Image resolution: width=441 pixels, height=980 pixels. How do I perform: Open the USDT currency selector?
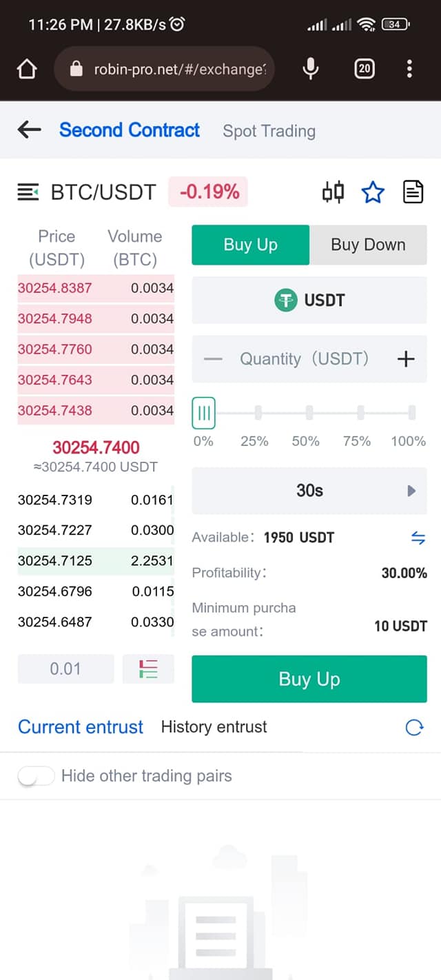pyautogui.click(x=309, y=300)
